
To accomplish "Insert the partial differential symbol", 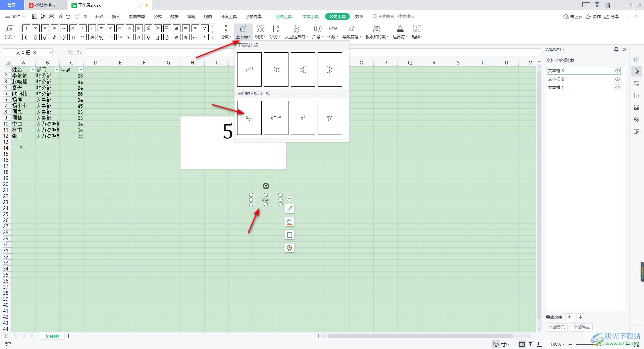I will 36,37.
